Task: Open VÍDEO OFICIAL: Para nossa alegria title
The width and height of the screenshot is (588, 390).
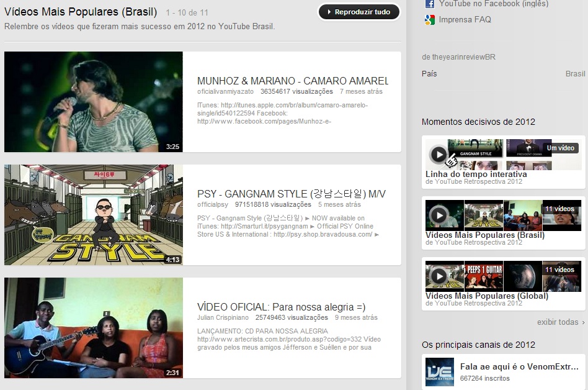Action: point(281,307)
